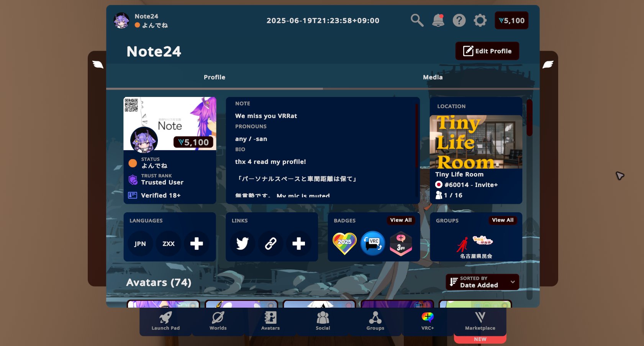This screenshot has height=346, width=644.
Task: Click the Verified 18+ ID icon
Action: tap(133, 195)
